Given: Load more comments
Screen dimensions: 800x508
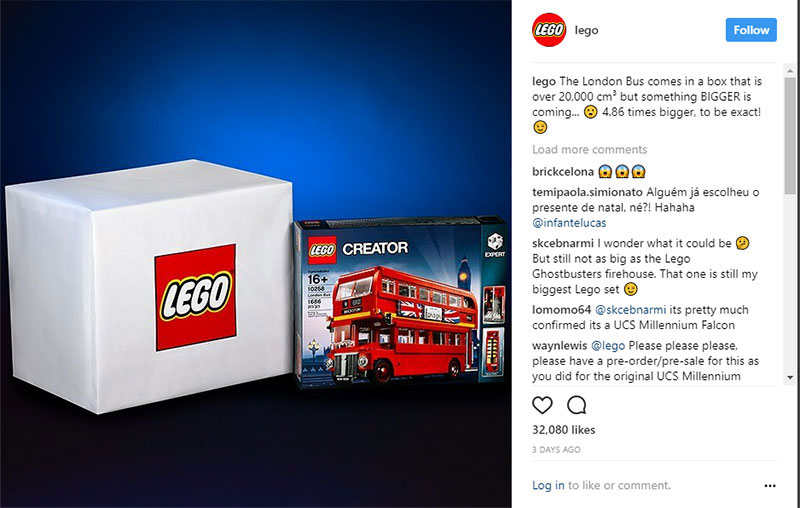Looking at the screenshot, I should coord(589,149).
